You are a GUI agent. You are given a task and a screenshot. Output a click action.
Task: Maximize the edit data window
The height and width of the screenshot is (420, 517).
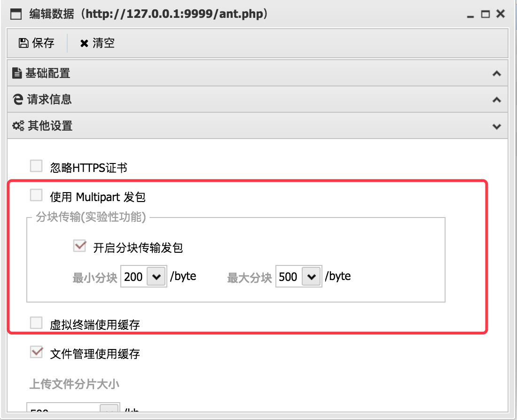pyautogui.click(x=485, y=14)
